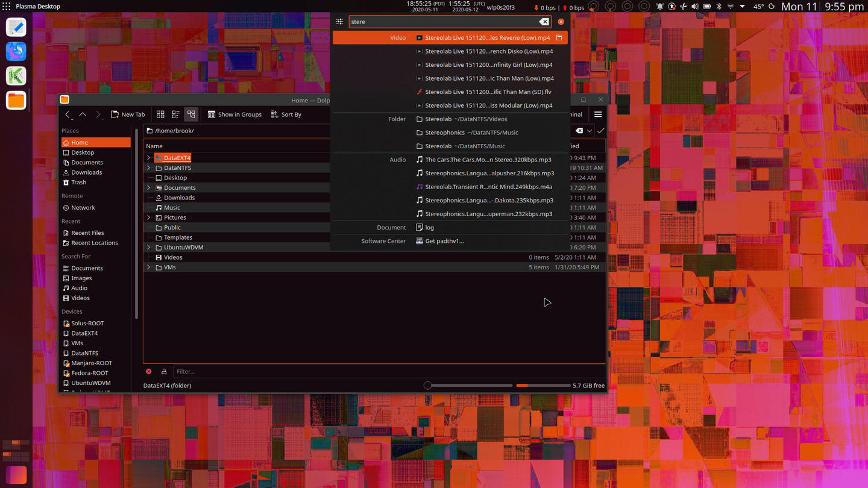Open Dolphin hamburger menu
The height and width of the screenshot is (488, 868).
point(598,114)
